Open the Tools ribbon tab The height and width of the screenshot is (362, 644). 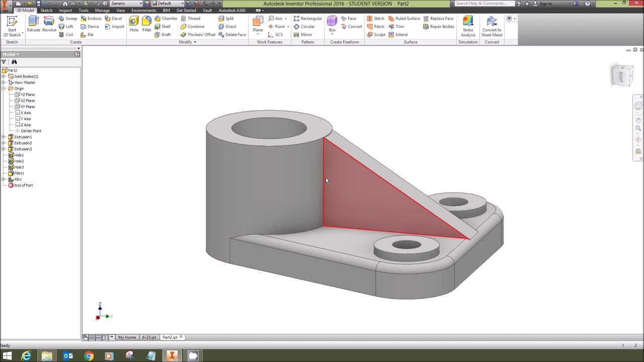pyautogui.click(x=84, y=11)
